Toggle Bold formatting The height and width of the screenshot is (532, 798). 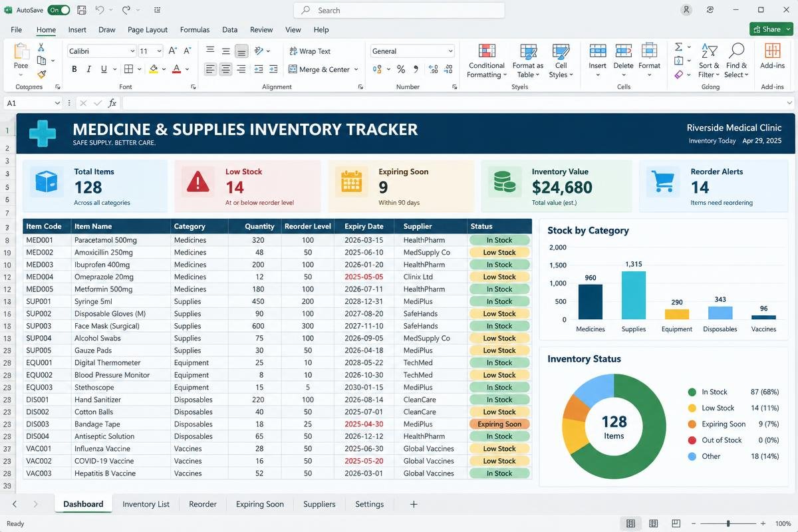pyautogui.click(x=74, y=69)
